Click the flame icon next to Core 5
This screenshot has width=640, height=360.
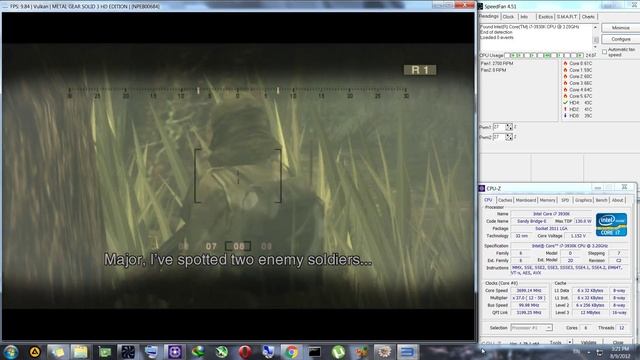[565, 96]
